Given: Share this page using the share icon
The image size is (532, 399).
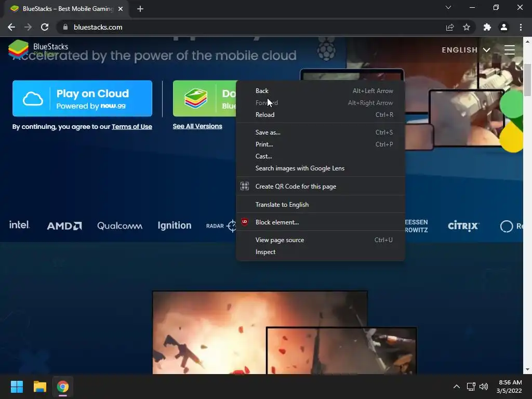Looking at the screenshot, I should point(450,27).
